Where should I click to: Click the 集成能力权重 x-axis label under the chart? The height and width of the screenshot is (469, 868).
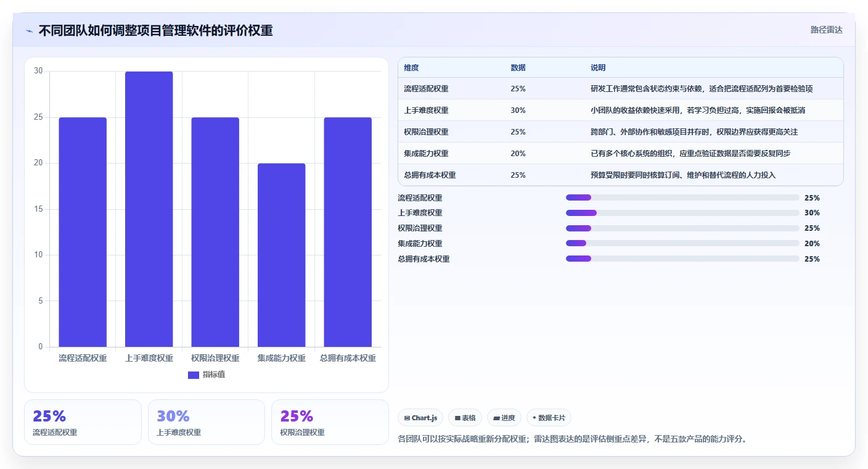point(281,358)
